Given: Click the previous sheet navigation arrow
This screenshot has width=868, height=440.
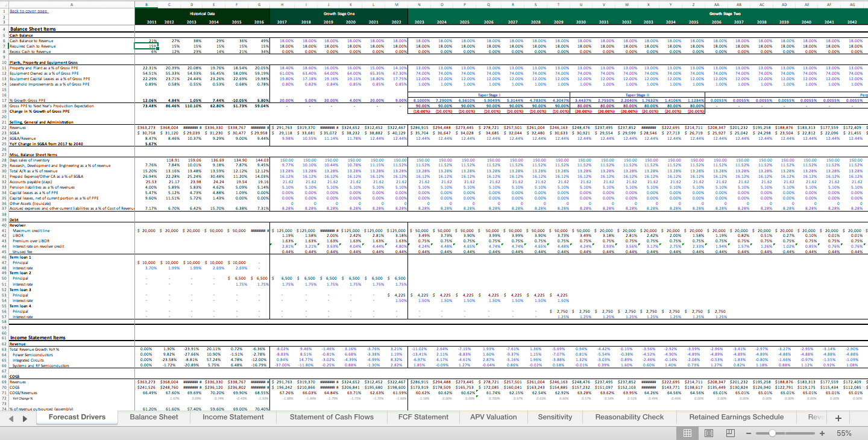Looking at the screenshot, I should point(10,418).
